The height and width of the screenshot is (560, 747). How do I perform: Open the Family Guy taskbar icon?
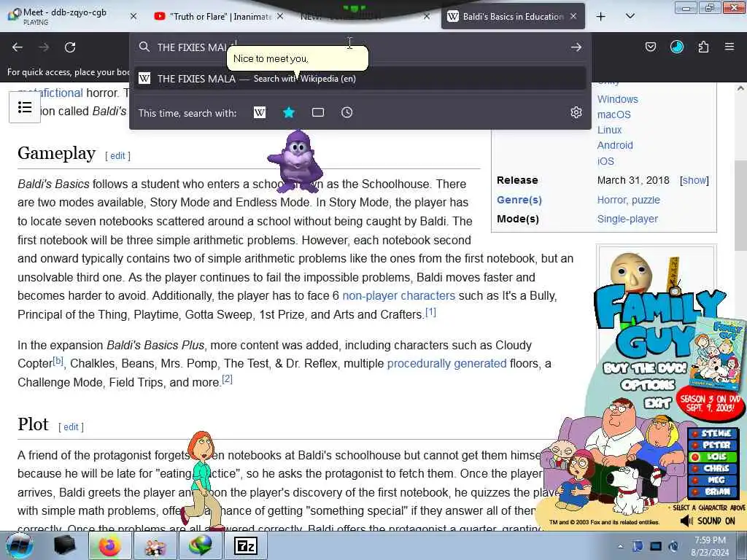click(x=155, y=545)
